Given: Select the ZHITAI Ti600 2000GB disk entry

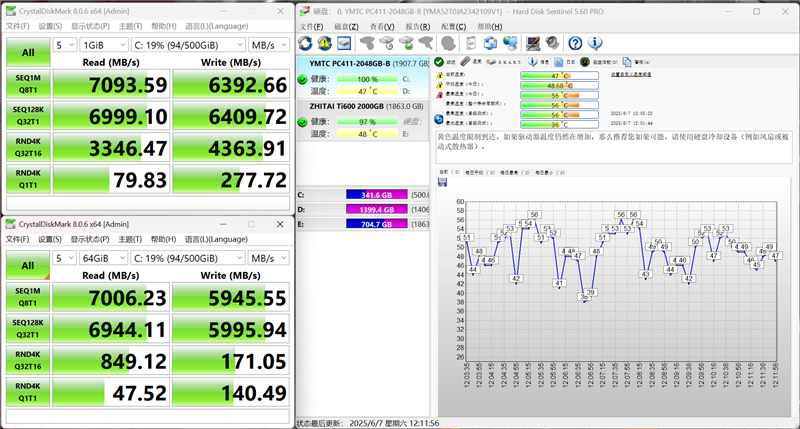Looking at the screenshot, I should 363,120.
